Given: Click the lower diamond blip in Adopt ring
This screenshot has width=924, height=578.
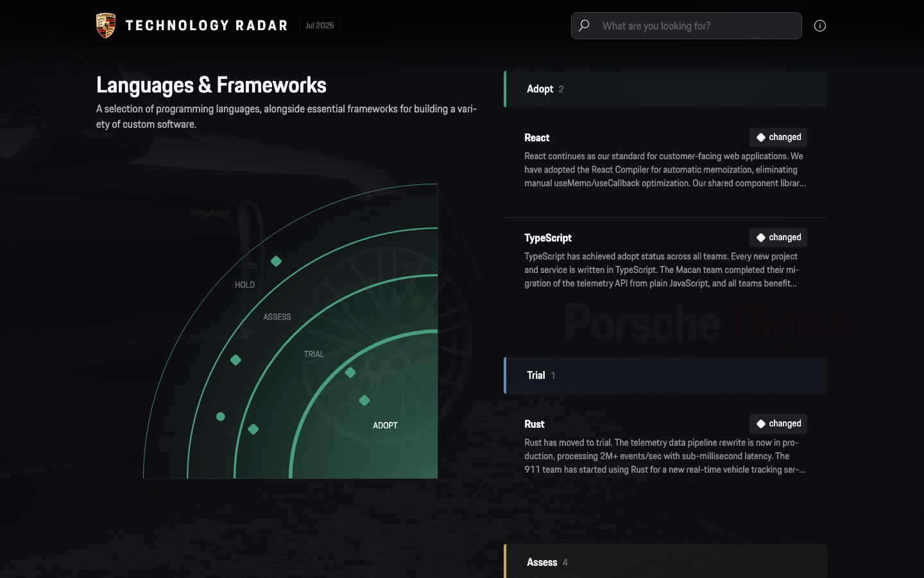Looking at the screenshot, I should tap(364, 401).
